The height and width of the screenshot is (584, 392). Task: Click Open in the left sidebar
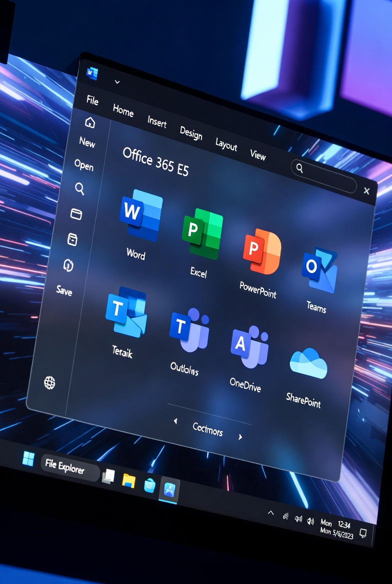(x=84, y=164)
